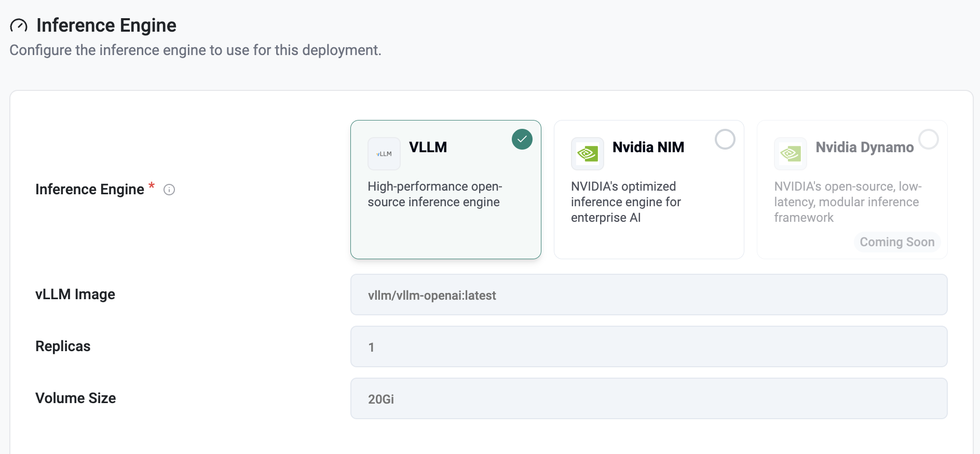Select the Nvidia Dynamo radio button

coord(928,139)
